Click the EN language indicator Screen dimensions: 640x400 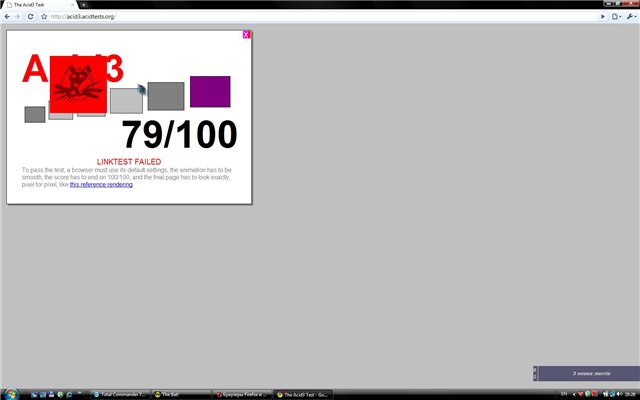coord(564,394)
